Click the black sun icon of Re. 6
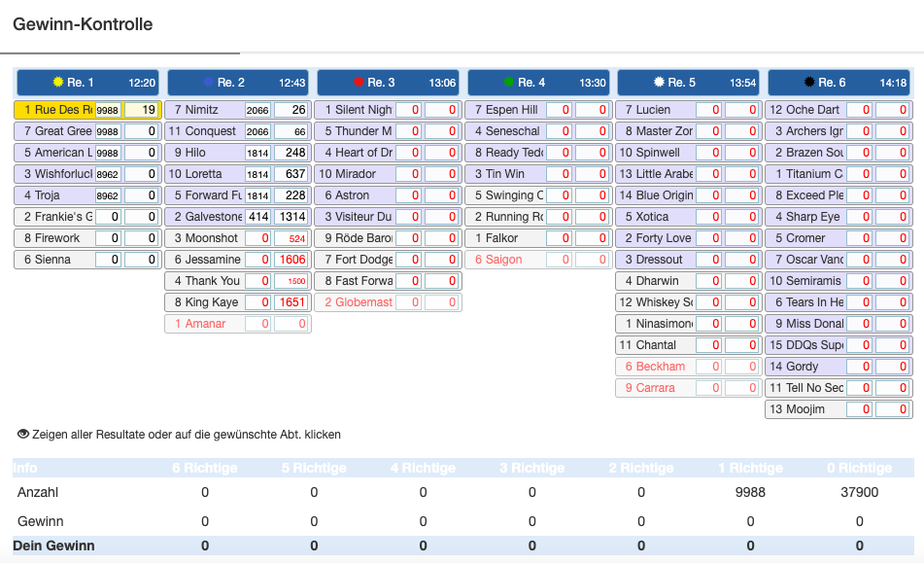 [809, 82]
